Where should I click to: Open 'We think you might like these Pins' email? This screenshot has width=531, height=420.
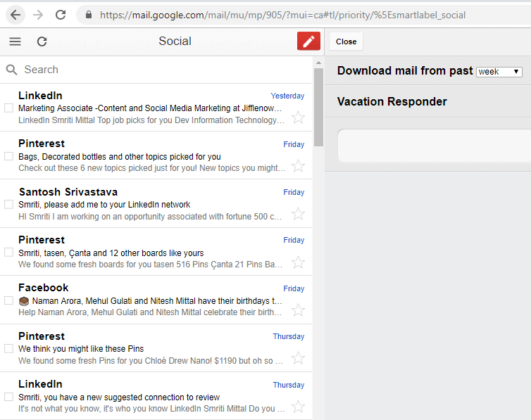[x=156, y=348]
